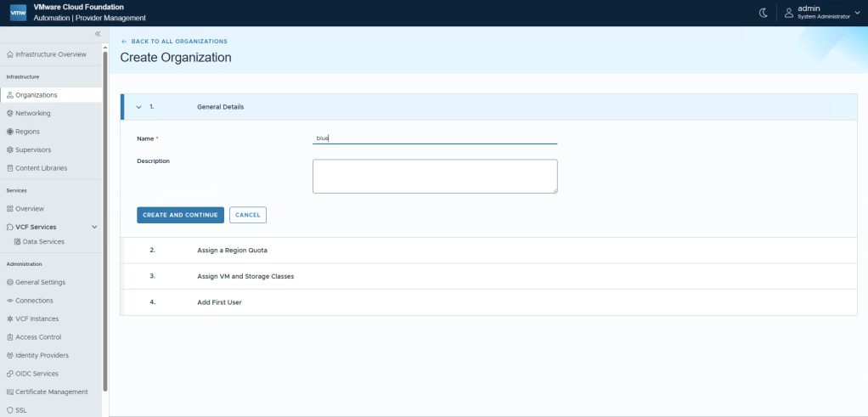Select Connections menu item

tap(34, 301)
